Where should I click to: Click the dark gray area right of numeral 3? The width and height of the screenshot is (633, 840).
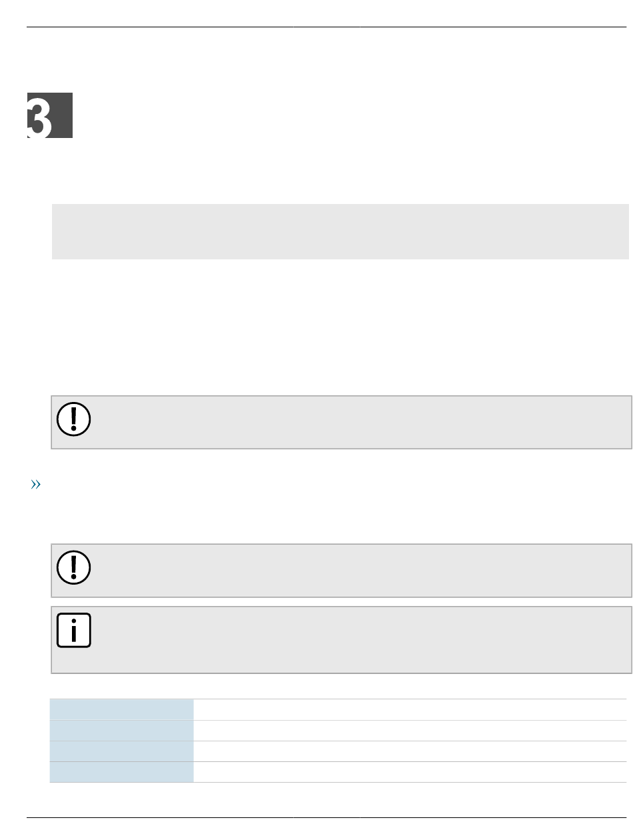coord(62,115)
